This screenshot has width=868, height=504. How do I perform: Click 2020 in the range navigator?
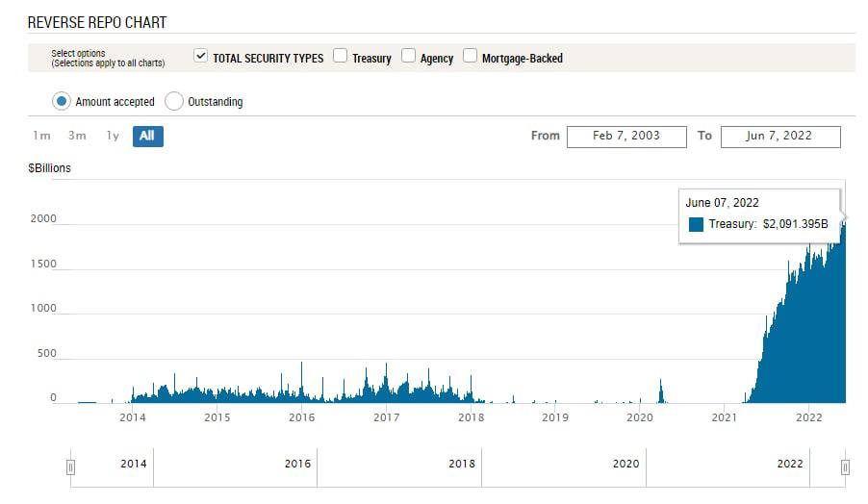coord(625,464)
